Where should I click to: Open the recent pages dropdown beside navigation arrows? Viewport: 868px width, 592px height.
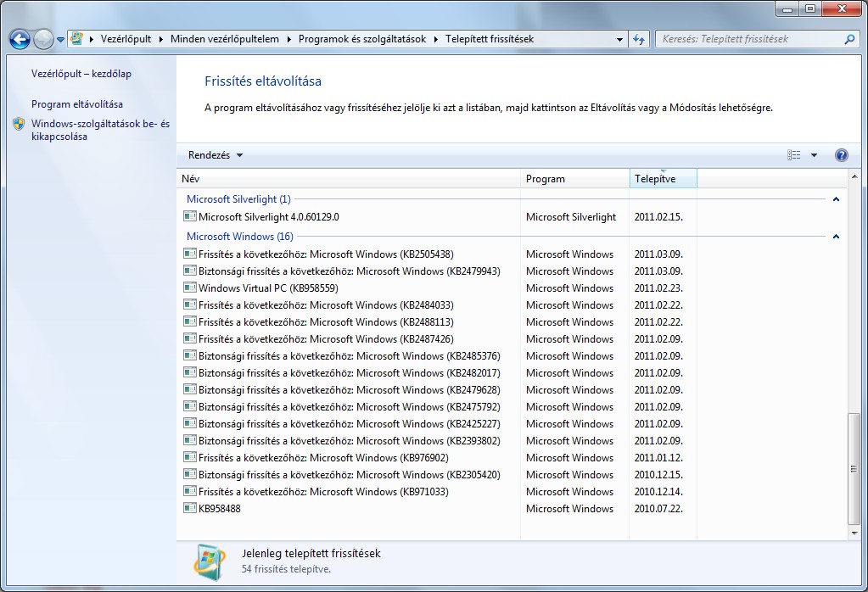pos(60,40)
